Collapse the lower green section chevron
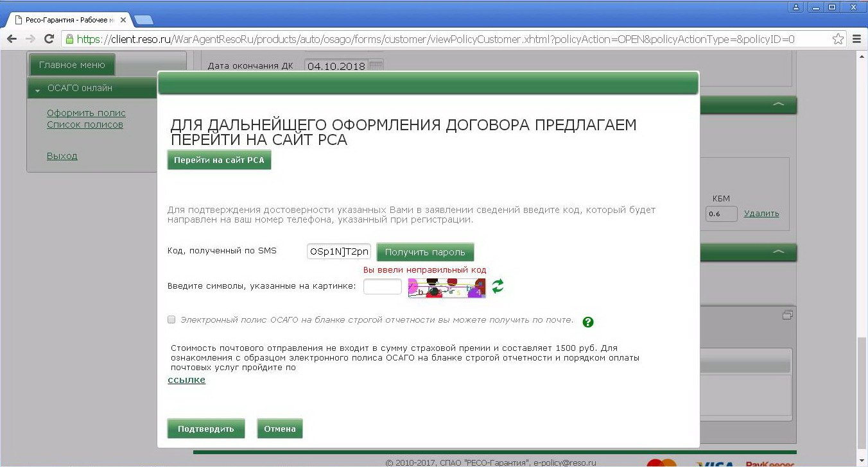This screenshot has height=467, width=868. (x=778, y=251)
